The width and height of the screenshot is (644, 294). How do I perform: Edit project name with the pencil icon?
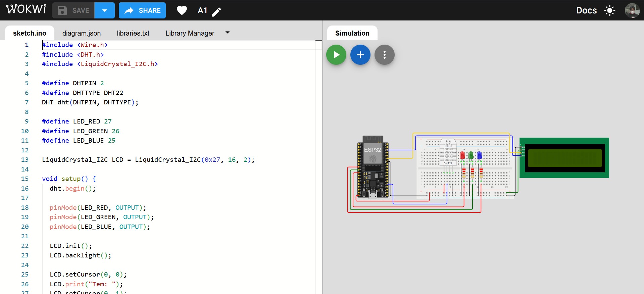[216, 12]
